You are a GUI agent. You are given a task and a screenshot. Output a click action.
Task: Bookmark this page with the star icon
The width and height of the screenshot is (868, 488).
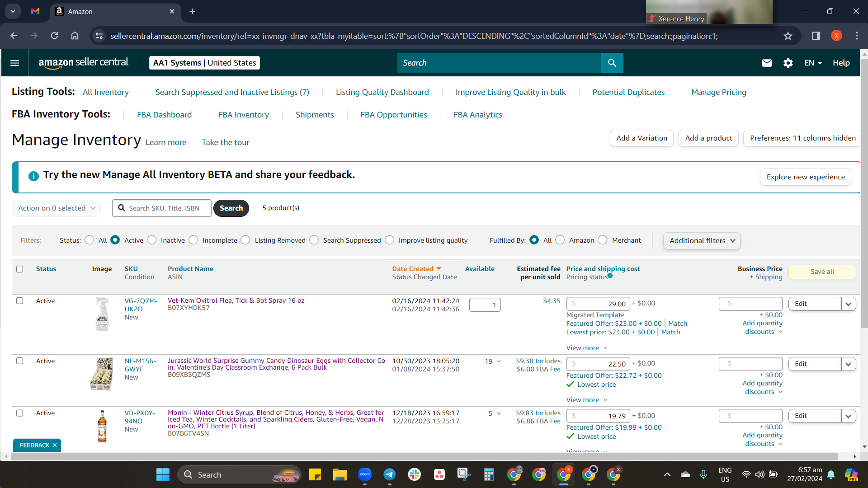click(788, 36)
